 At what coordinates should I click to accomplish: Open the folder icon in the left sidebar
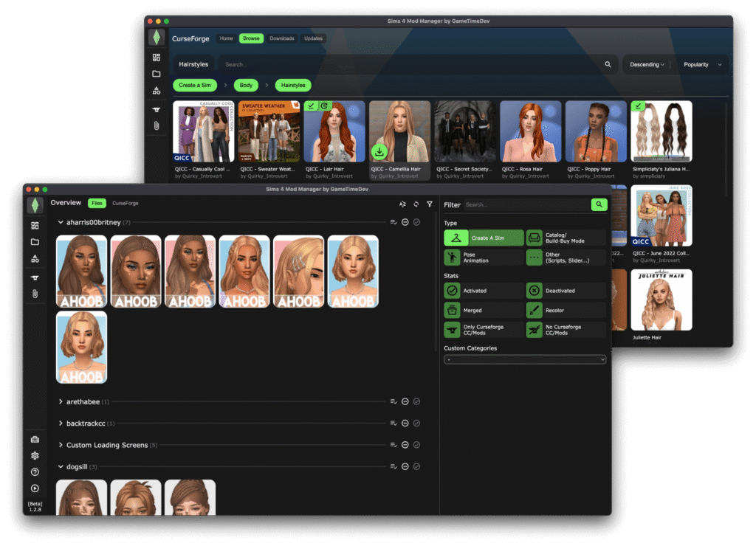(x=35, y=241)
